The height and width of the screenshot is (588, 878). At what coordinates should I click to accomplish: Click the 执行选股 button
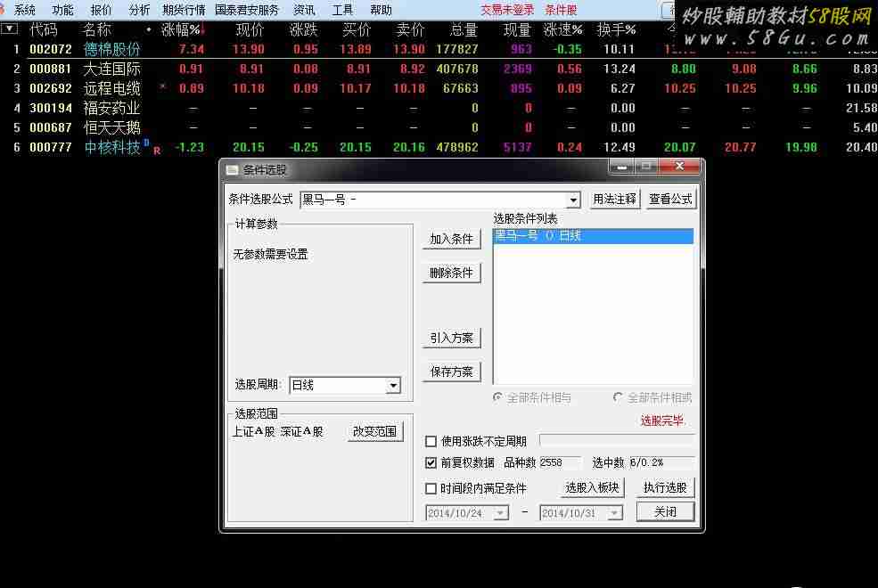665,488
